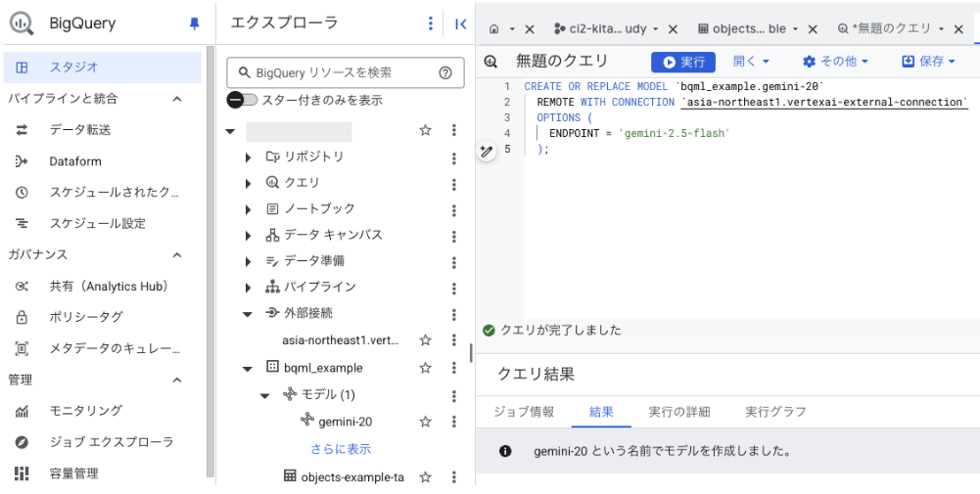Click the BigQuery logo icon

(x=22, y=23)
